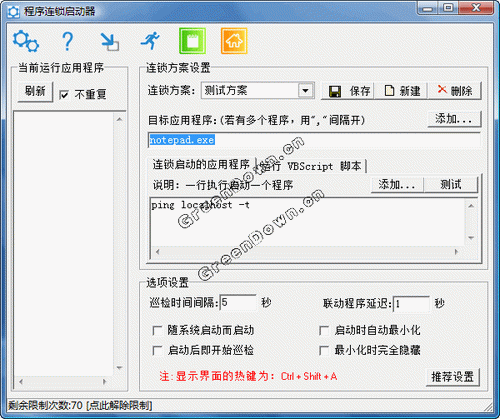This screenshot has width=500, height=419.
Task: Open settings via the blue gears icon
Action: tap(26, 41)
